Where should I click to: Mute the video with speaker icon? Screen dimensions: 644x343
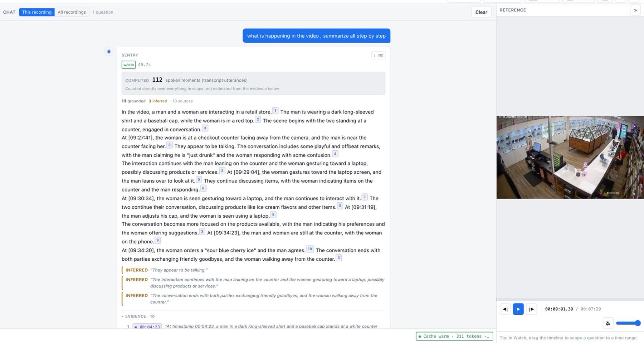[x=608, y=323]
